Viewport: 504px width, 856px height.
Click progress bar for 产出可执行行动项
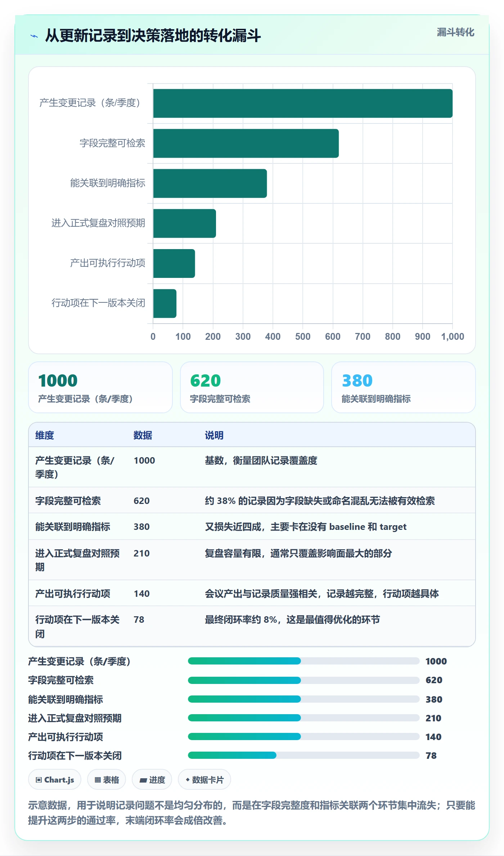(x=304, y=736)
